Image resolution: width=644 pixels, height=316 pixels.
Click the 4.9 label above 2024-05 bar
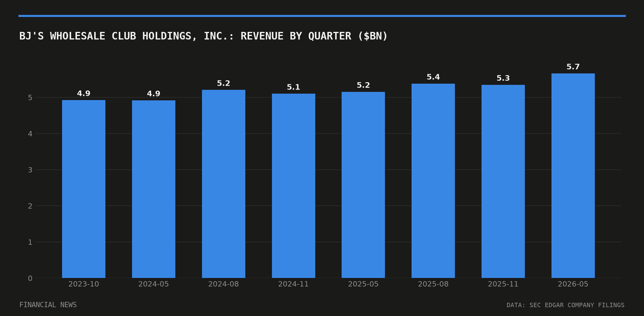tap(154, 94)
